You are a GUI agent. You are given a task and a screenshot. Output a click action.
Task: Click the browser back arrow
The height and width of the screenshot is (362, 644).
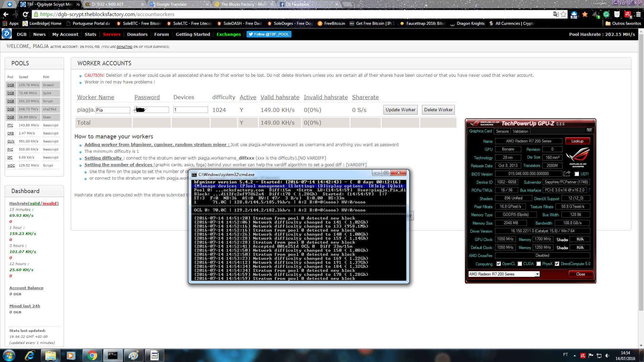pyautogui.click(x=6, y=14)
